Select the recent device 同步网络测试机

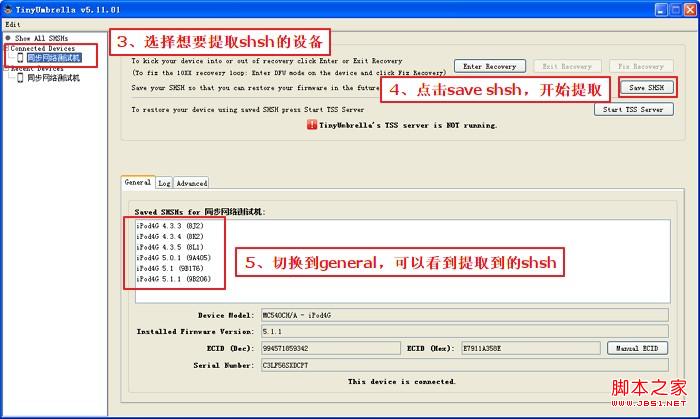coord(54,78)
